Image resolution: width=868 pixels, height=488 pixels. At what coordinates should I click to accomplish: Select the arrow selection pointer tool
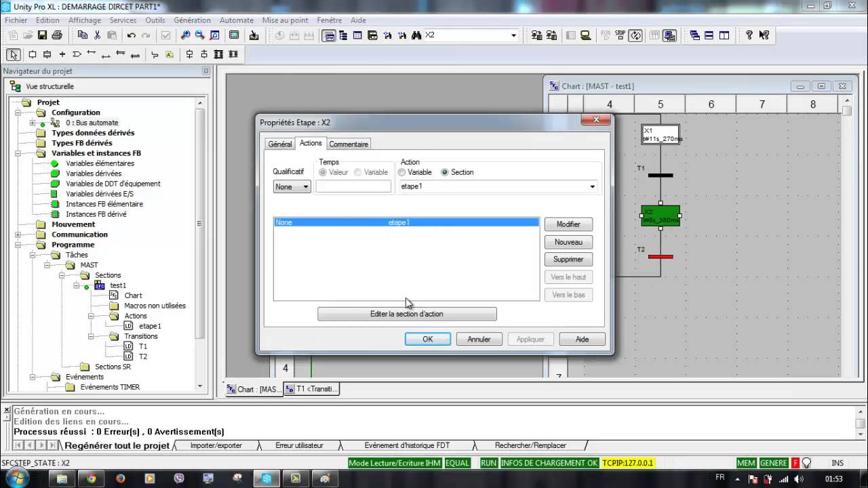click(x=14, y=54)
